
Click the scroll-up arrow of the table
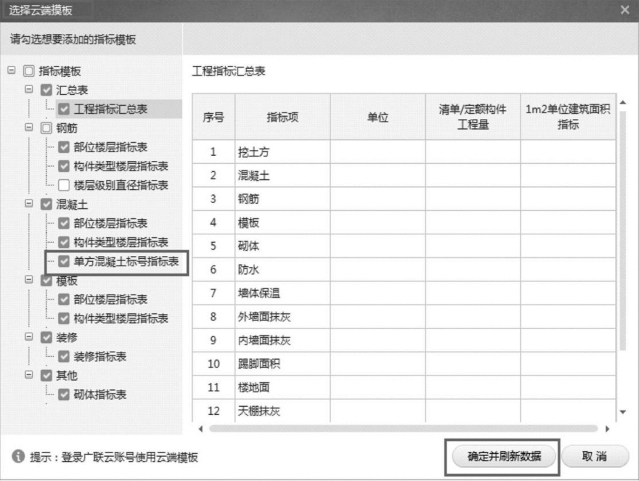click(x=623, y=103)
